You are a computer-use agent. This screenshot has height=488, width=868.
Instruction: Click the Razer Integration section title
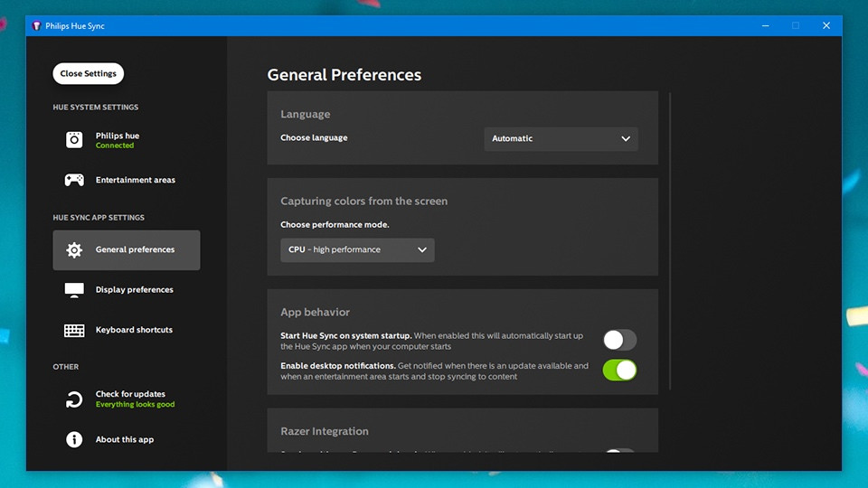tap(325, 431)
